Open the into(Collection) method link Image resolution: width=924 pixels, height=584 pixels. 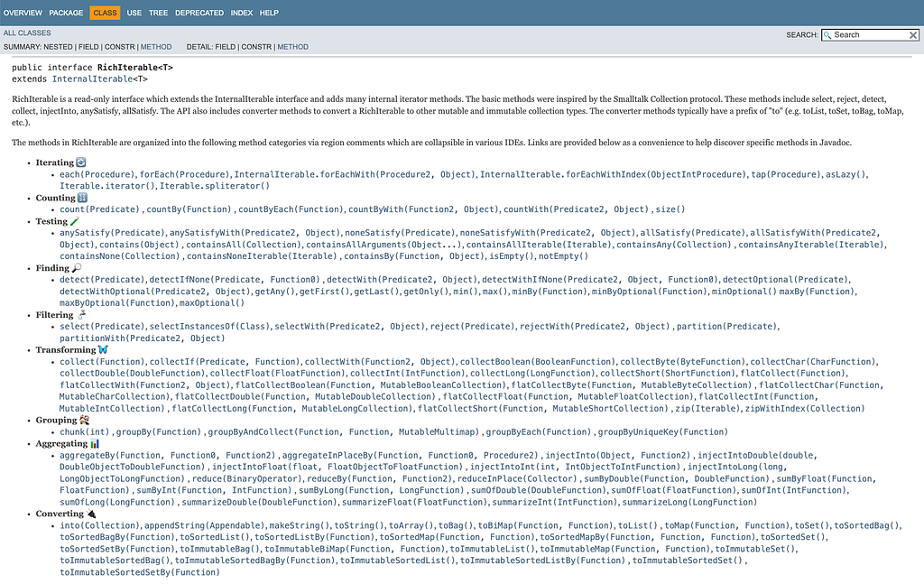99,525
